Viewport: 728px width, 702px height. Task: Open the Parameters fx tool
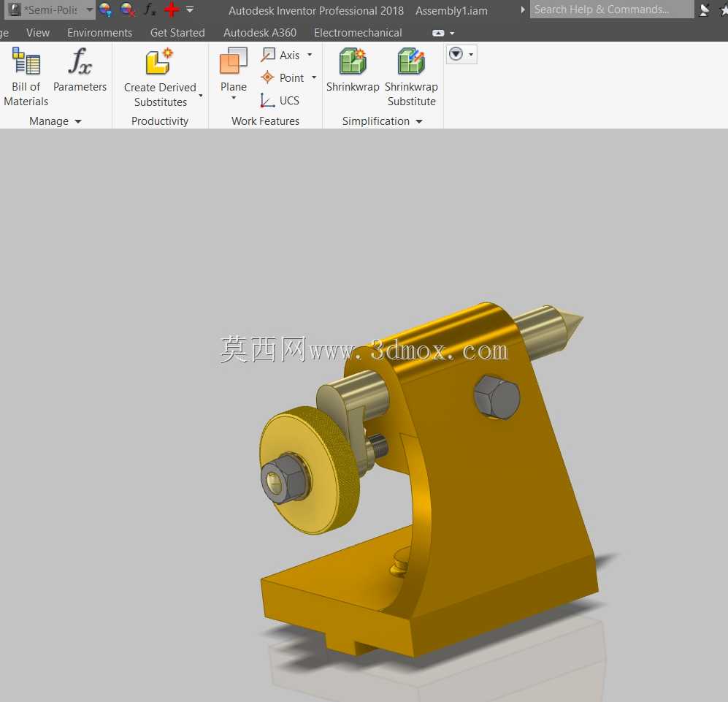coord(80,69)
